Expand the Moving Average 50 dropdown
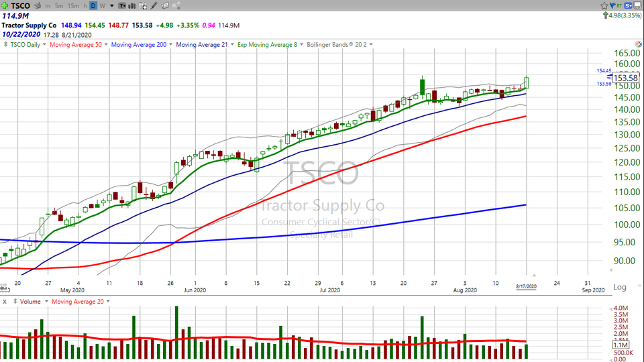The height and width of the screenshot is (362, 644). [x=78, y=45]
